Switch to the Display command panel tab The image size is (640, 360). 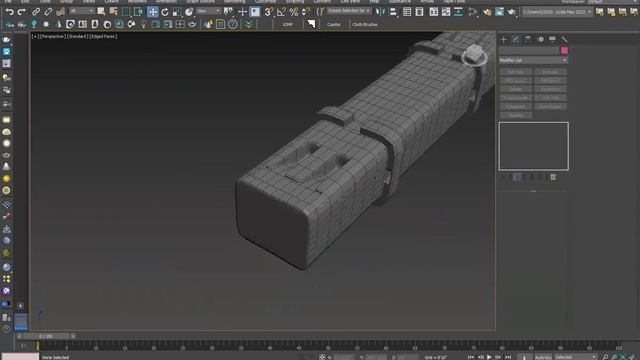[552, 39]
